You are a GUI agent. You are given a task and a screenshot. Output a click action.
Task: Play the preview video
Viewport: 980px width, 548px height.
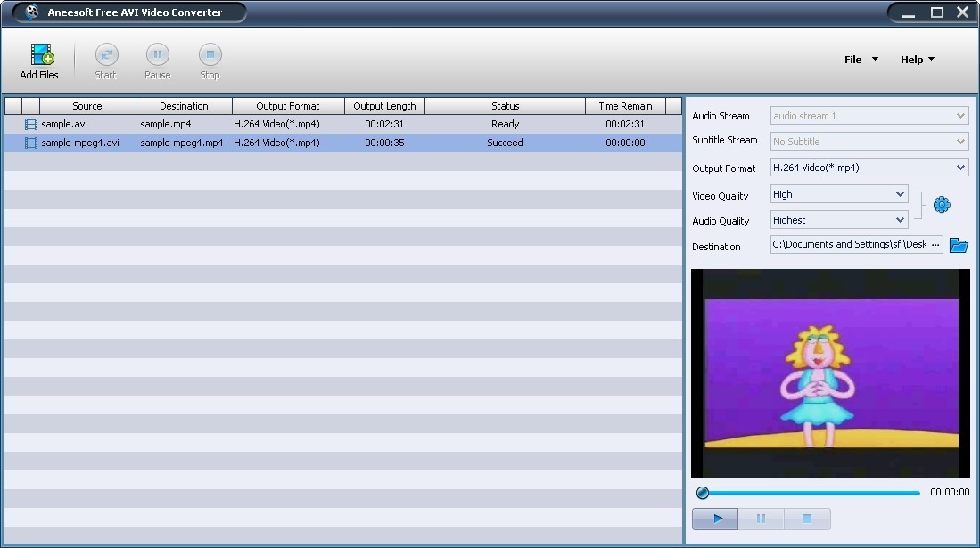tap(714, 519)
